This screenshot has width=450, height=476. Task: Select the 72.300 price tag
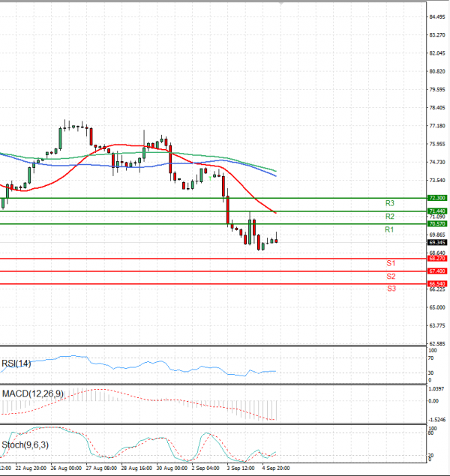pyautogui.click(x=437, y=198)
